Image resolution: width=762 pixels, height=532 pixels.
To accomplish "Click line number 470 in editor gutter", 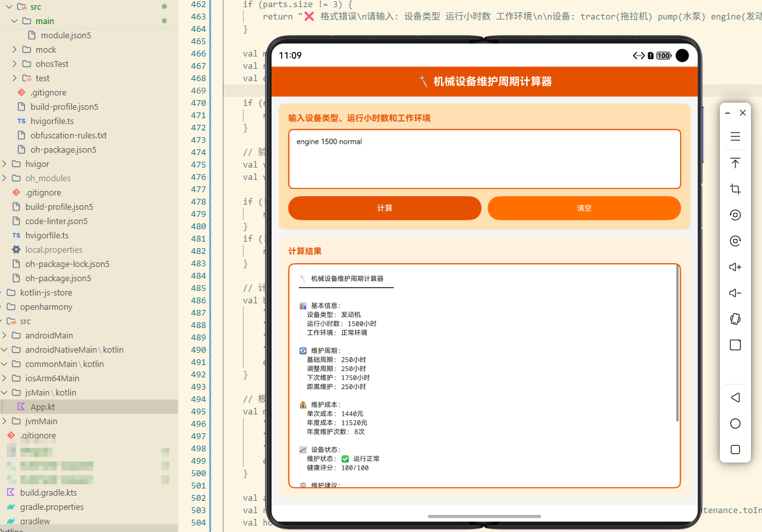I will point(198,103).
